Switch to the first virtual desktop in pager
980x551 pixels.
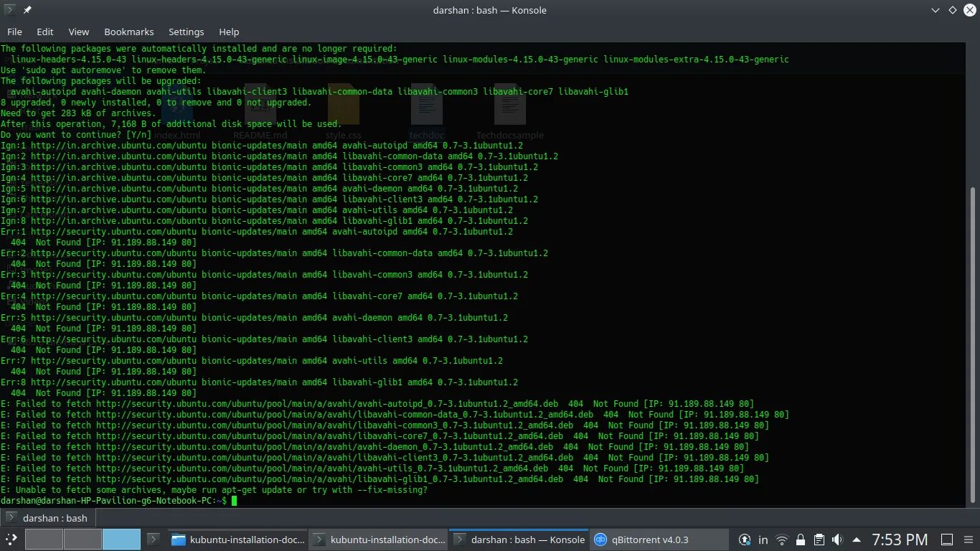tap(44, 540)
